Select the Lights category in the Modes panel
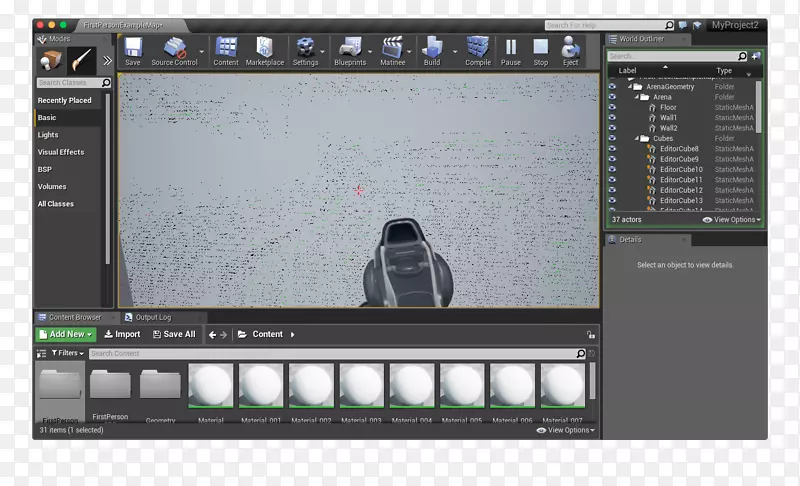The image size is (800, 486). click(x=48, y=135)
